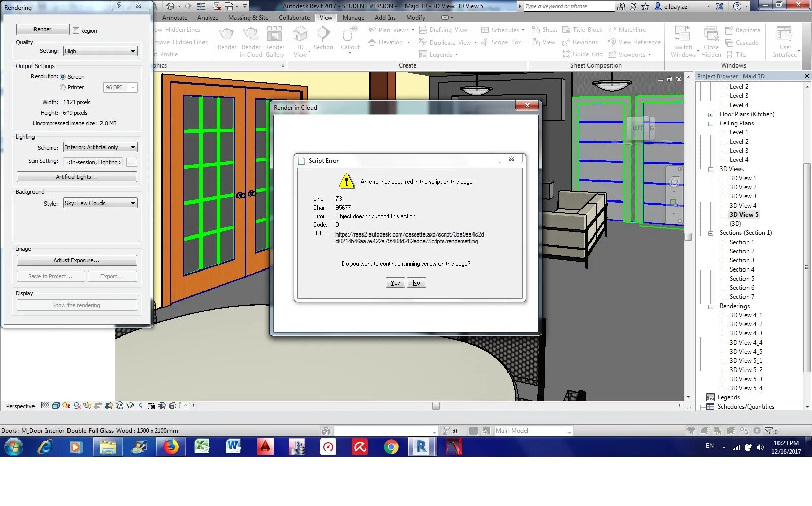
Task: Collapse the Renderings tree node
Action: click(x=710, y=306)
